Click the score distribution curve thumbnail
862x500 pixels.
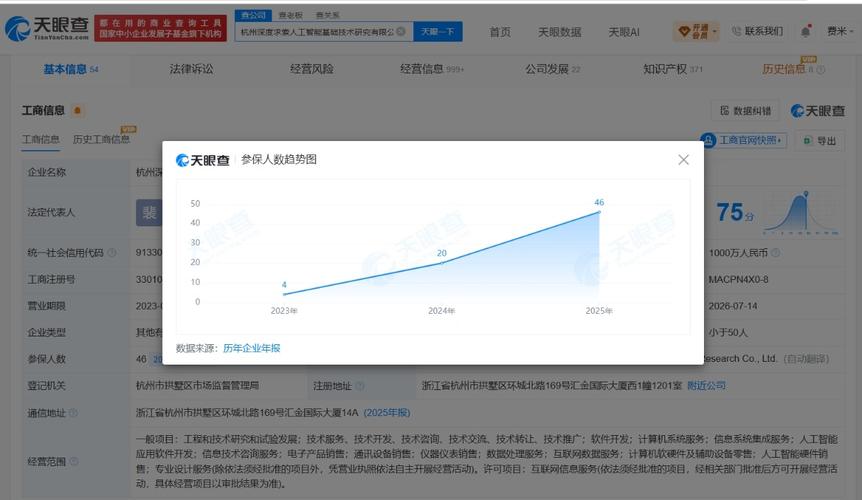click(802, 213)
